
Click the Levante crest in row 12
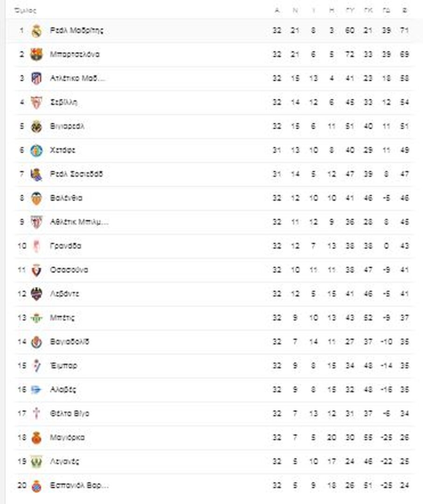36,294
